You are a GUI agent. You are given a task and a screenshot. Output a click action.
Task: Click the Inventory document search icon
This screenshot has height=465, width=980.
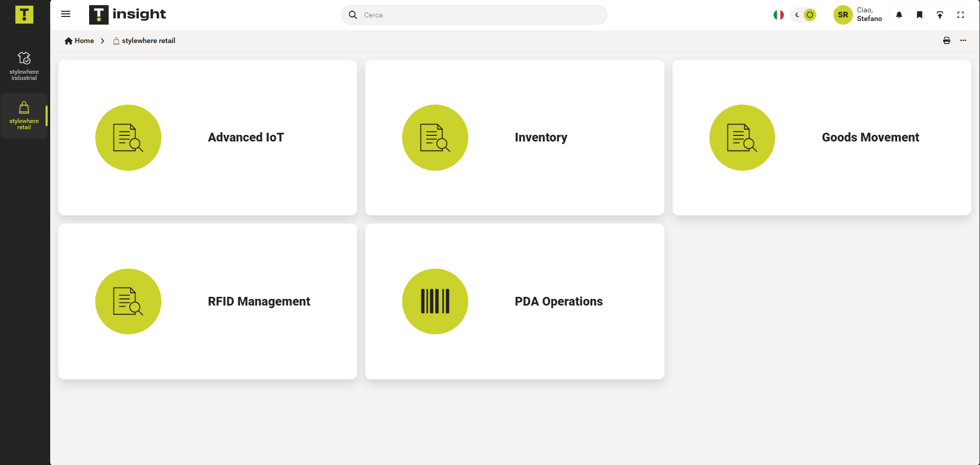[x=435, y=137]
